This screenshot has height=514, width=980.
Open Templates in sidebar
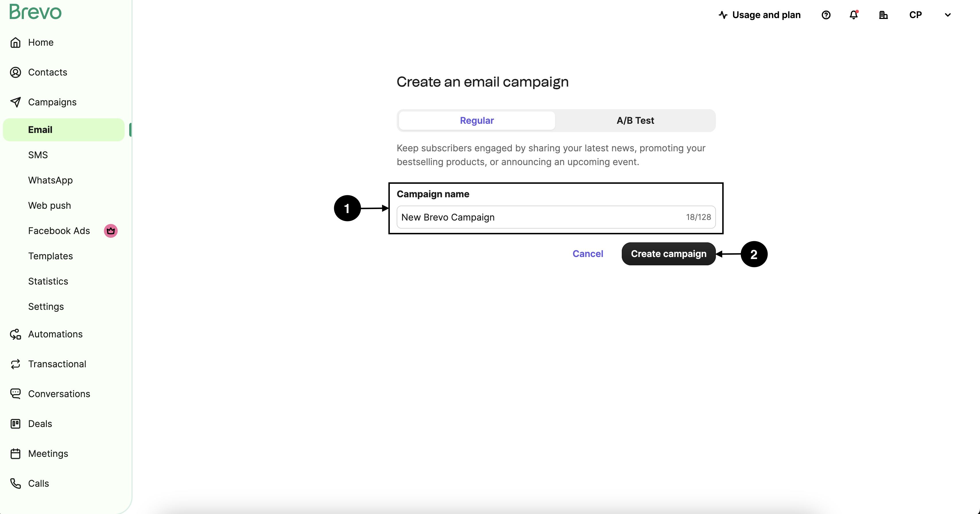[50, 256]
